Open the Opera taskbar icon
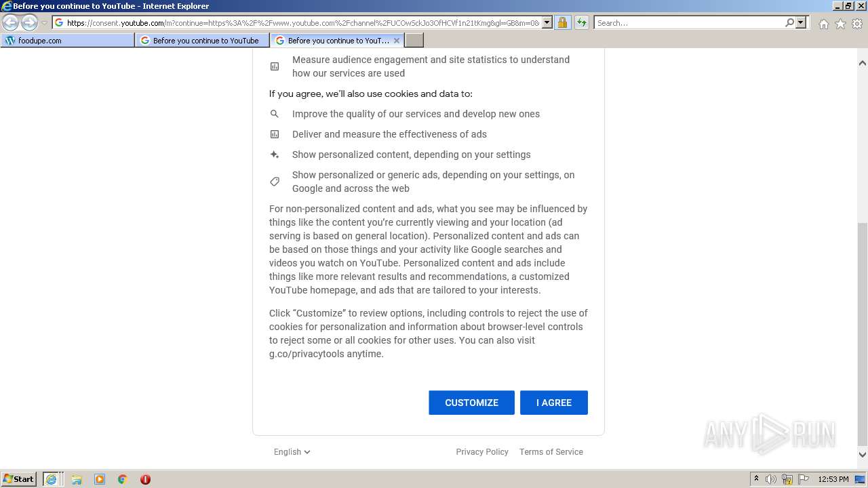Screen dimensions: 868x488 (145, 479)
